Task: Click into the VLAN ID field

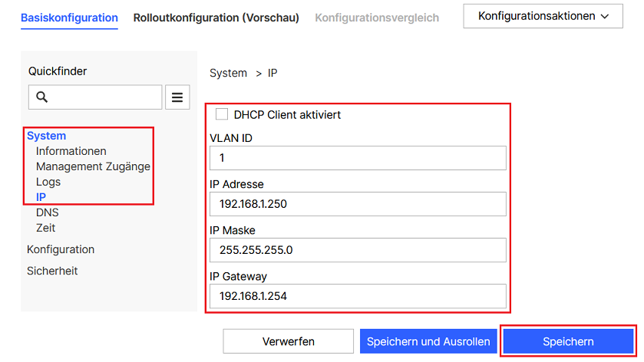Action: click(x=357, y=158)
